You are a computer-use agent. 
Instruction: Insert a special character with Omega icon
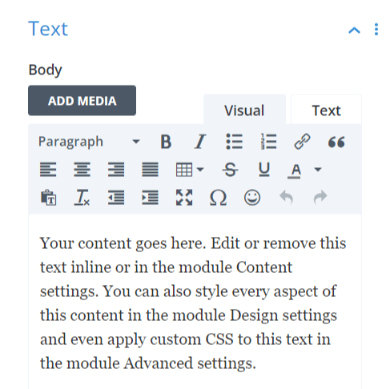click(218, 198)
